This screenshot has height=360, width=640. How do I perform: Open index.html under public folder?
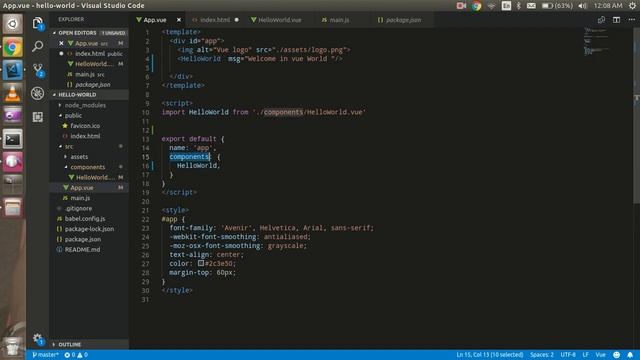click(x=85, y=136)
